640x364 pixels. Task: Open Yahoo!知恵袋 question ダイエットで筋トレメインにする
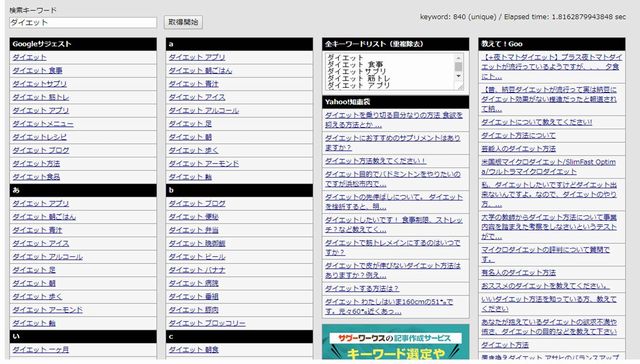(393, 248)
